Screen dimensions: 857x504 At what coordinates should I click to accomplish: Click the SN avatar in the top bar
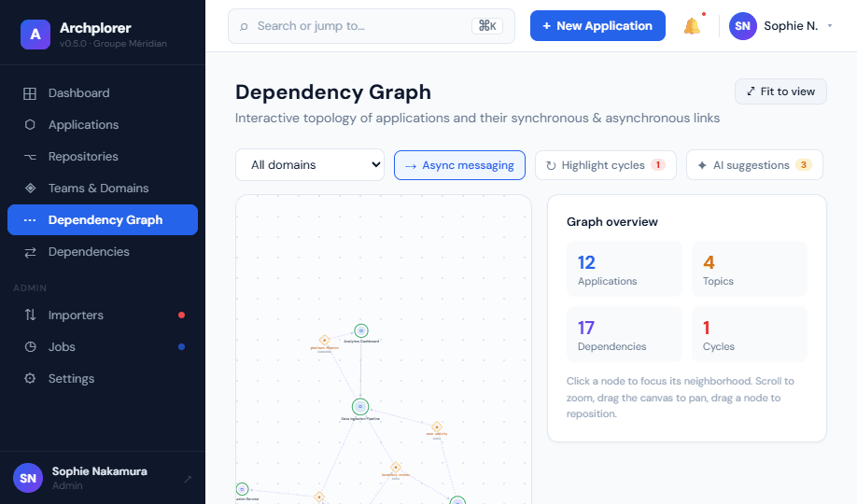743,26
